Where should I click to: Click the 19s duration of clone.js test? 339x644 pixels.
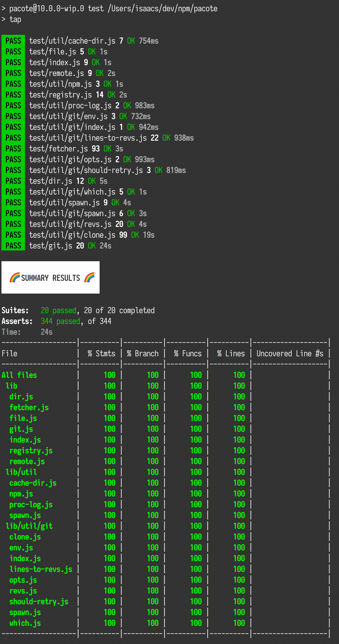tap(149, 235)
